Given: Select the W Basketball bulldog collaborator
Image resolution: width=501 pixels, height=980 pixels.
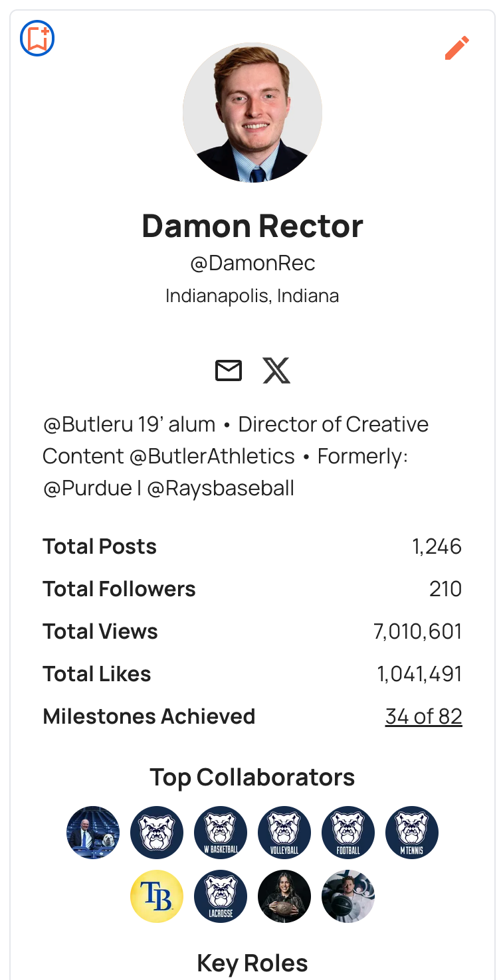Looking at the screenshot, I should [221, 833].
